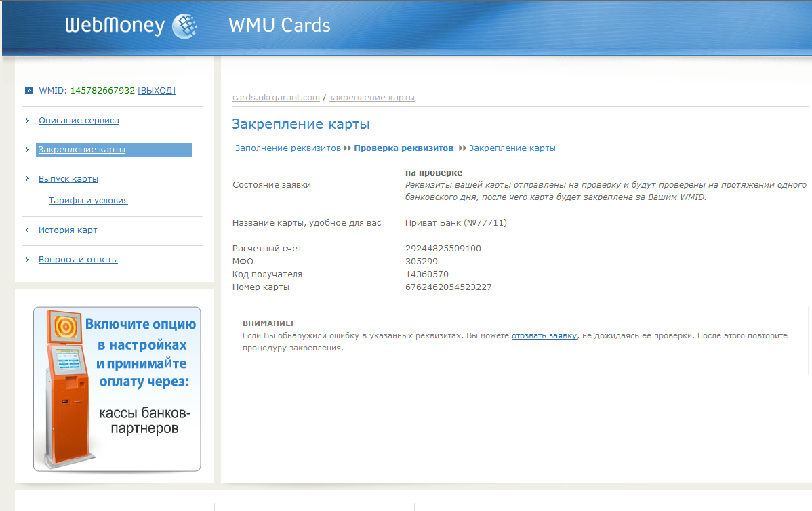The image size is (812, 511).
Task: Click the Название карты, удобное для вас label
Action: point(306,222)
